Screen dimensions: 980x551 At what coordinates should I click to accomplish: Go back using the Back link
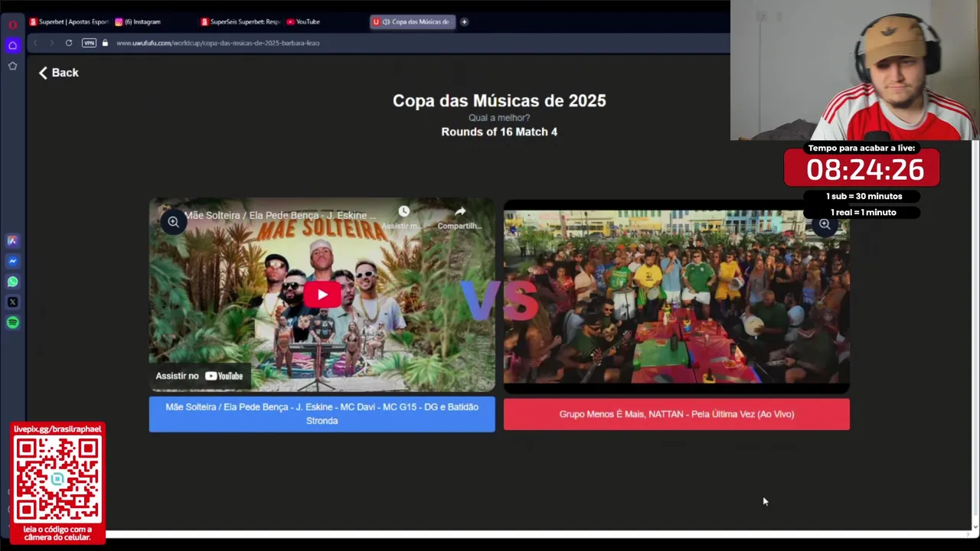point(59,73)
